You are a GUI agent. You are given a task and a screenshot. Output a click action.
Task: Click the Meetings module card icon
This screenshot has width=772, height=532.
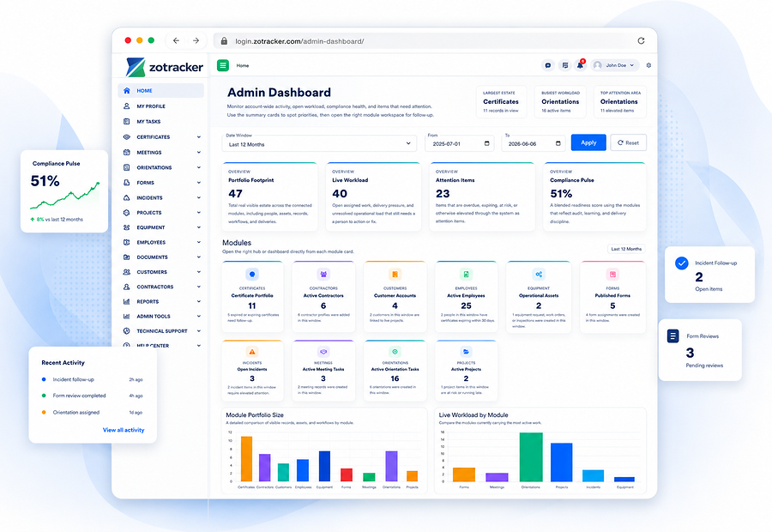[x=323, y=352]
